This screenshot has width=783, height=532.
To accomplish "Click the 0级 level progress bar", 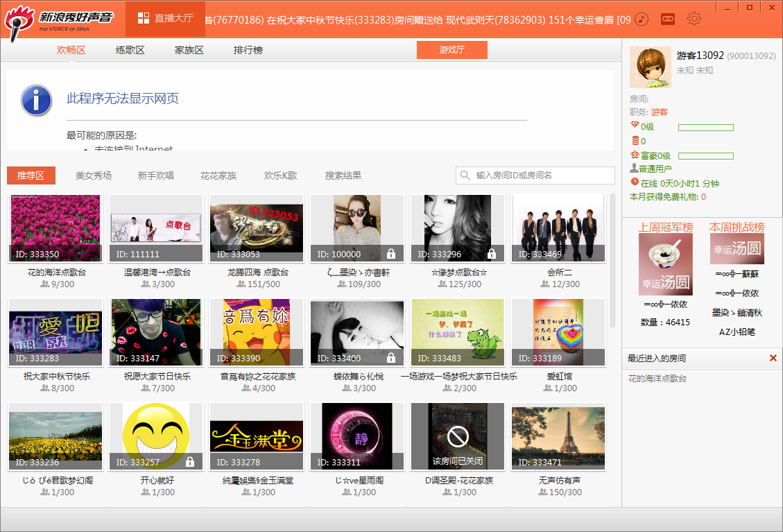I will tap(705, 128).
